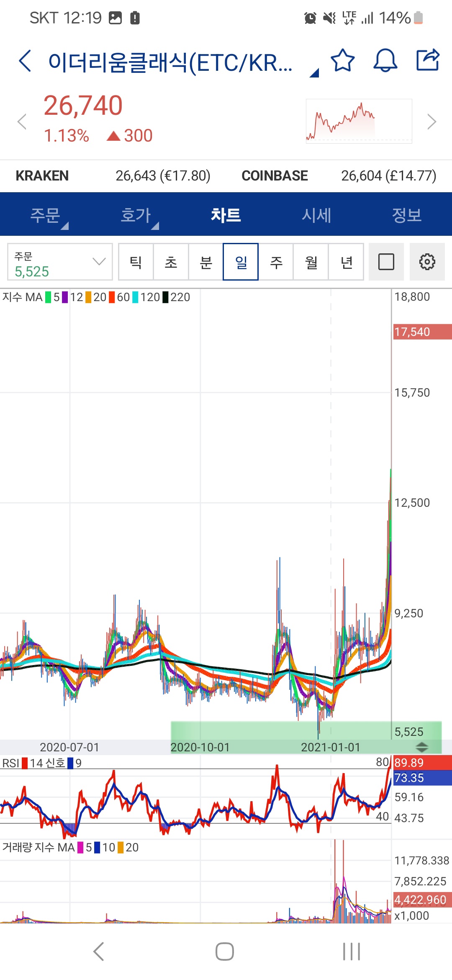
Task: Go to previous coin arrow
Action: 22,122
